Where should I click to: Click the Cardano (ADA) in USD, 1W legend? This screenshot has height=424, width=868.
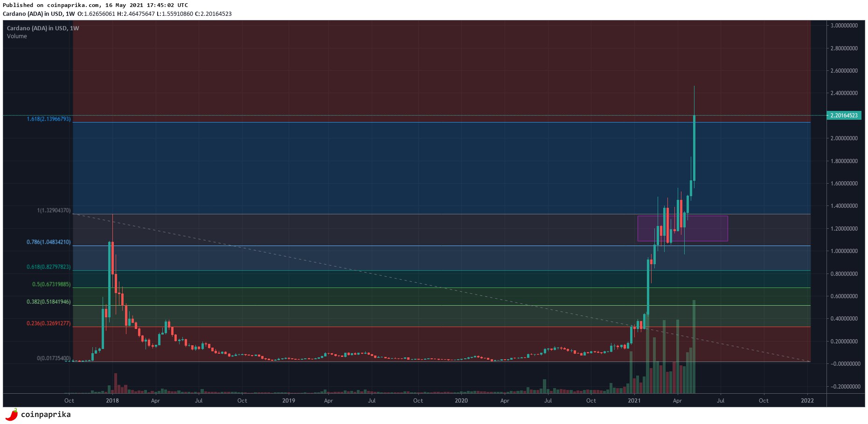pos(43,28)
